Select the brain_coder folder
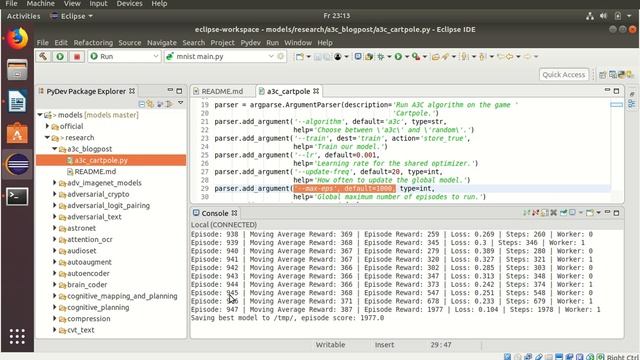 coord(87,285)
